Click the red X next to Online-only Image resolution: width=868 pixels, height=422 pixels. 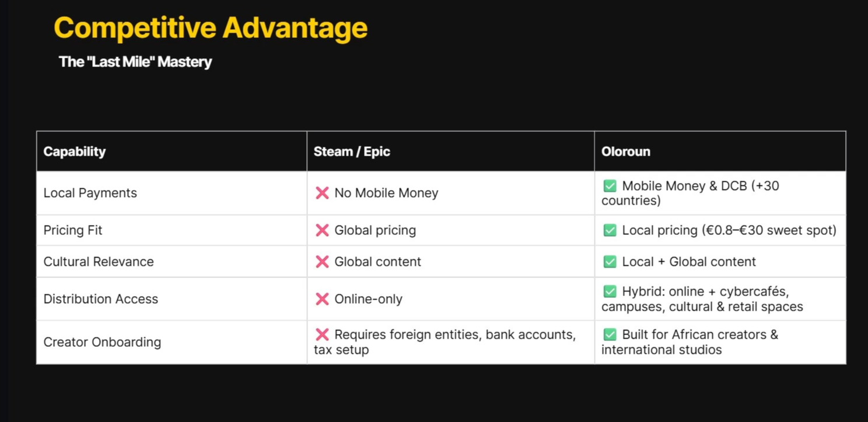coord(322,299)
